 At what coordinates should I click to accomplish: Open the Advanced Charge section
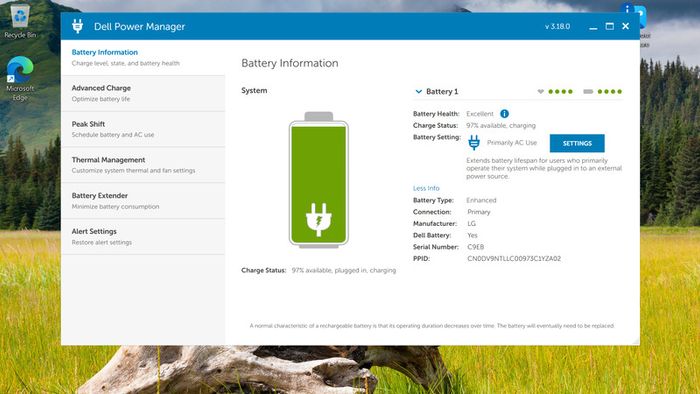click(x=143, y=93)
